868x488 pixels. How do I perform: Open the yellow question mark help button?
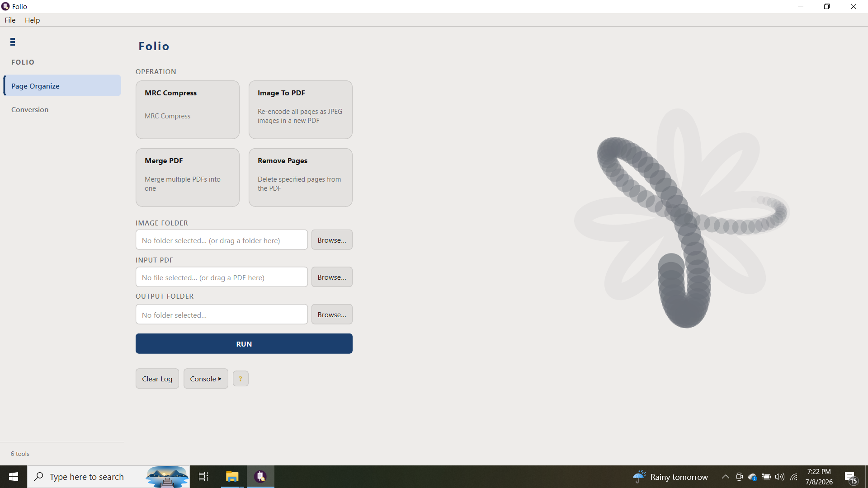tap(241, 379)
